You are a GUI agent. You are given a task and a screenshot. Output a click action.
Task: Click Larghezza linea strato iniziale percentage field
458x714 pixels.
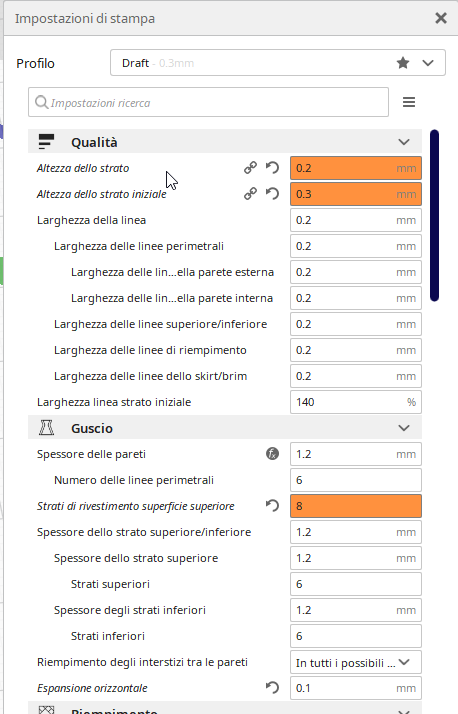click(356, 402)
